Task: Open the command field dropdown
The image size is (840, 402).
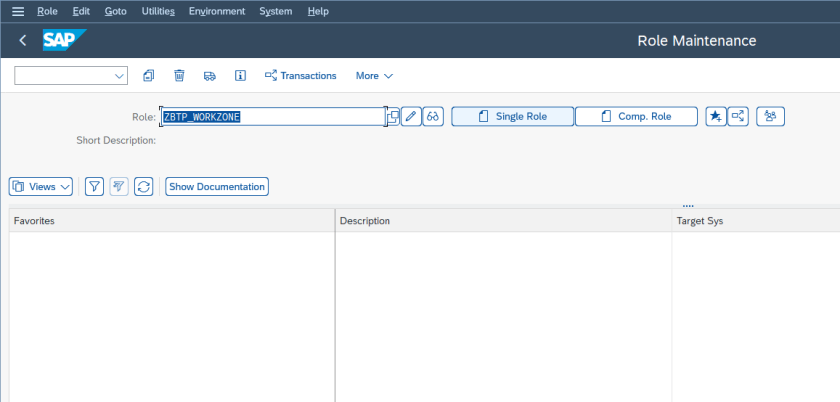Action: [x=119, y=76]
